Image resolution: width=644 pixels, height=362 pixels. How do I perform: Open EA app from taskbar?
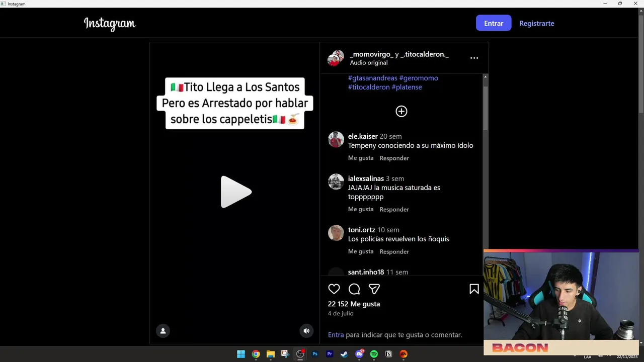coord(404,354)
